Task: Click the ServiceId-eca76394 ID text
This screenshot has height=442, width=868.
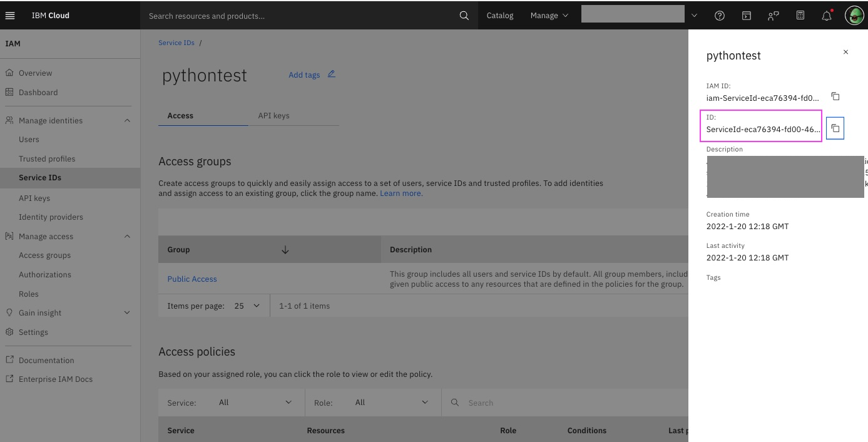Action: pyautogui.click(x=763, y=129)
